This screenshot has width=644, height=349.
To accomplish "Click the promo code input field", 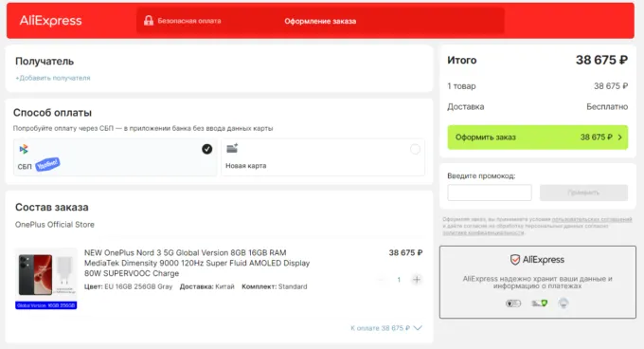I will [x=490, y=193].
